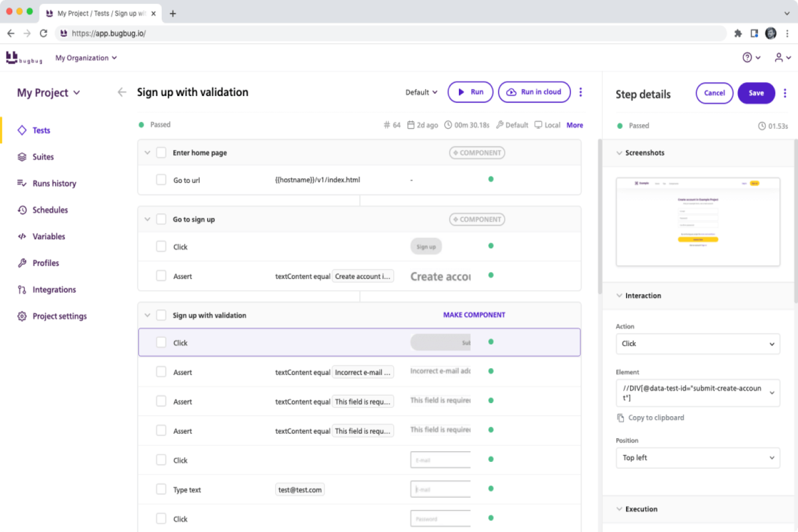
Task: Open the Suites section in the sidebar
Action: 43,157
